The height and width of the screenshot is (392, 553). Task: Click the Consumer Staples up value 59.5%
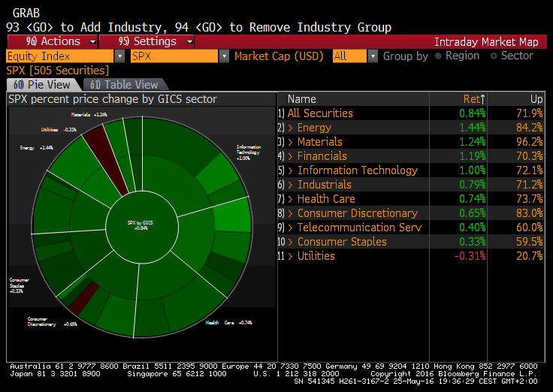coord(530,242)
